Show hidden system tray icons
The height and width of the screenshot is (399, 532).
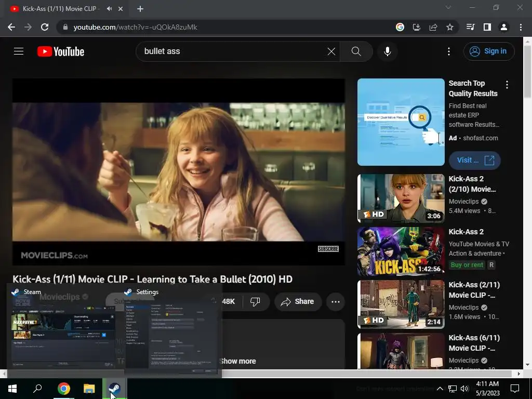440,389
